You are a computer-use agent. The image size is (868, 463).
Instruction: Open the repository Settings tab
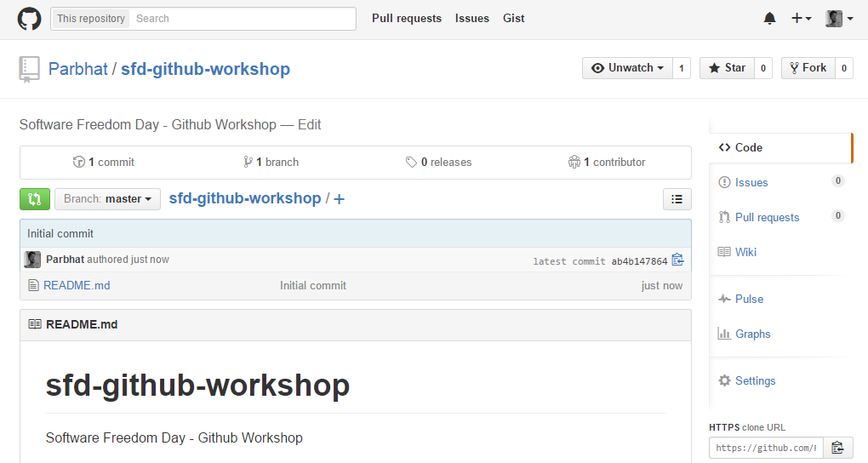point(780,380)
